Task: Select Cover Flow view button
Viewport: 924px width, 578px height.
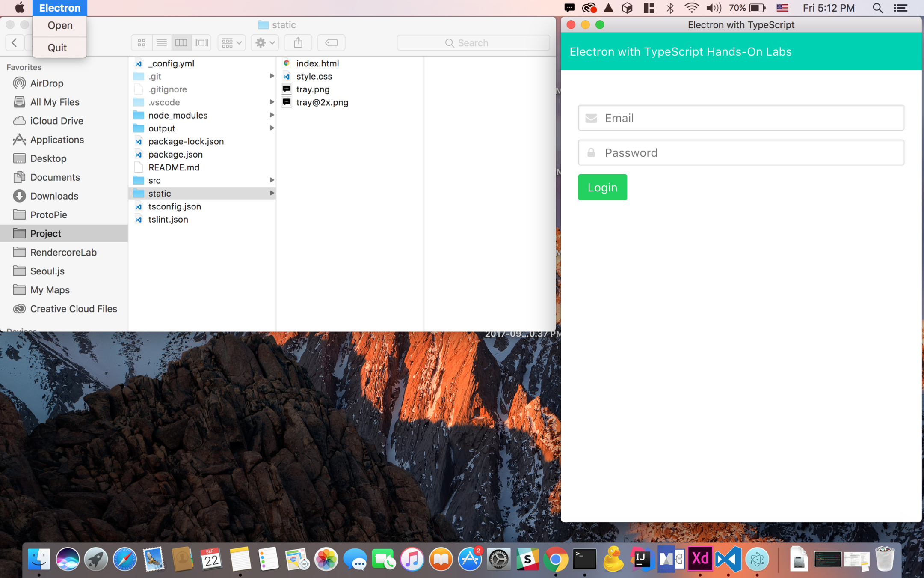Action: click(201, 43)
